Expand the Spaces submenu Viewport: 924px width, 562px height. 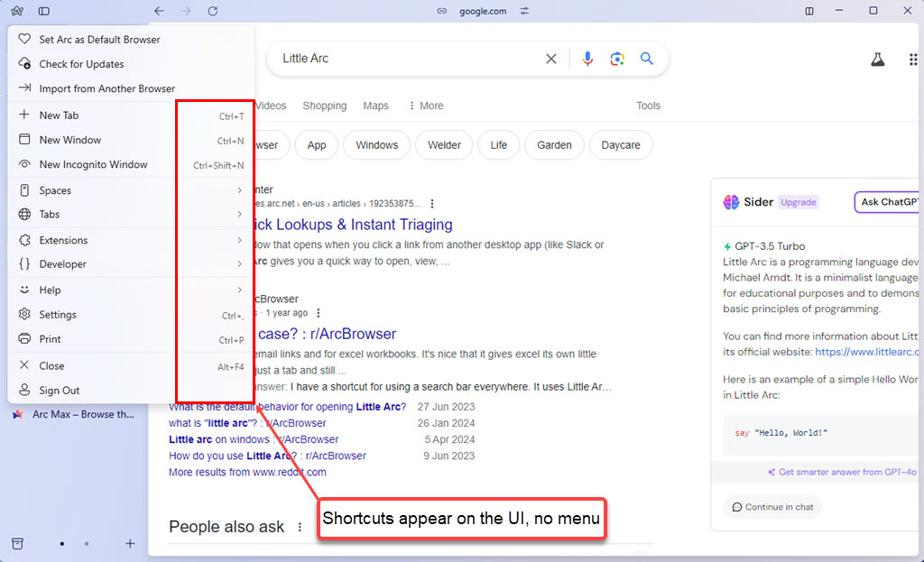pos(132,190)
